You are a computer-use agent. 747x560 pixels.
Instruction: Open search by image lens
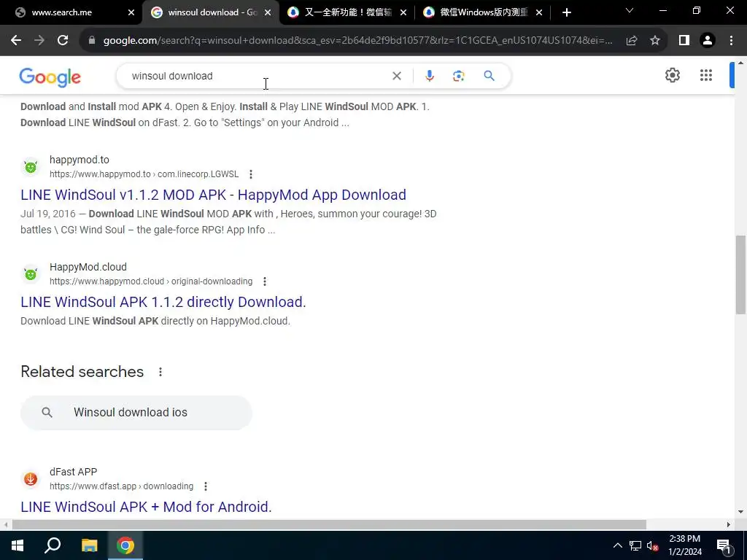pos(458,76)
